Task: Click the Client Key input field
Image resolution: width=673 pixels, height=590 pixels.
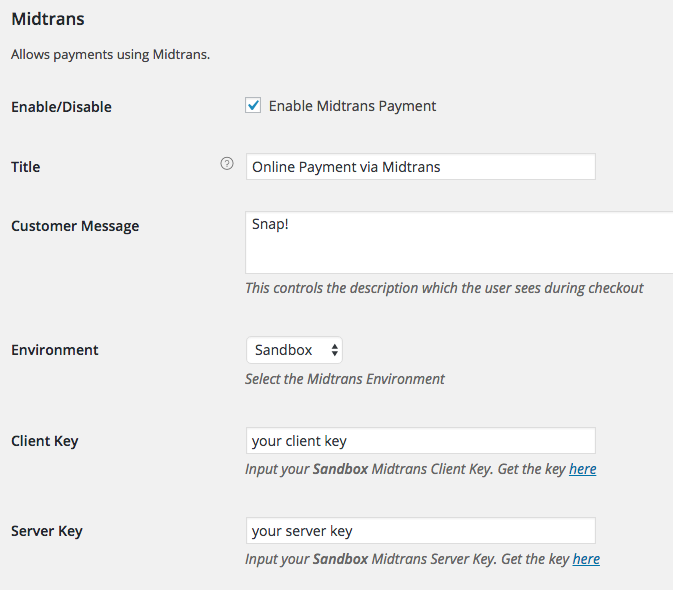Action: point(420,441)
